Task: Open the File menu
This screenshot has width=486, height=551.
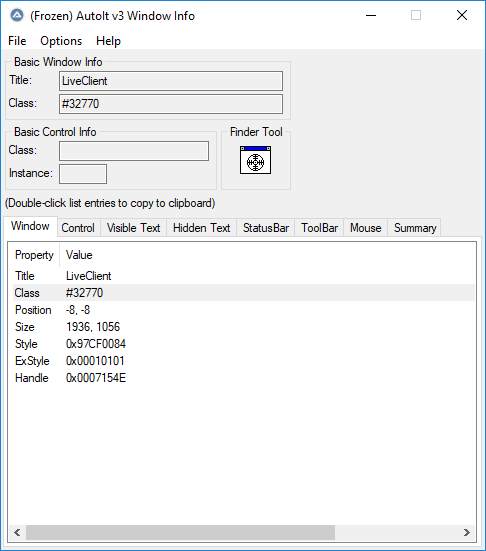Action: pyautogui.click(x=17, y=41)
